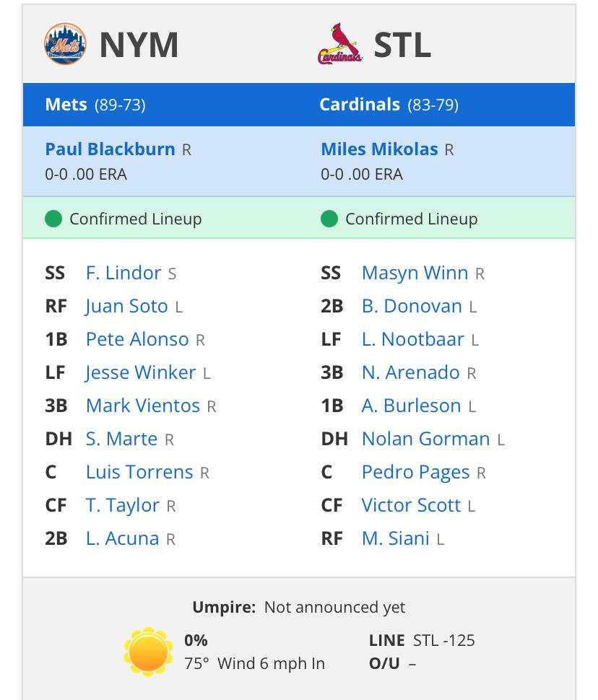Click the NYM team abbreviation header

pos(139,45)
